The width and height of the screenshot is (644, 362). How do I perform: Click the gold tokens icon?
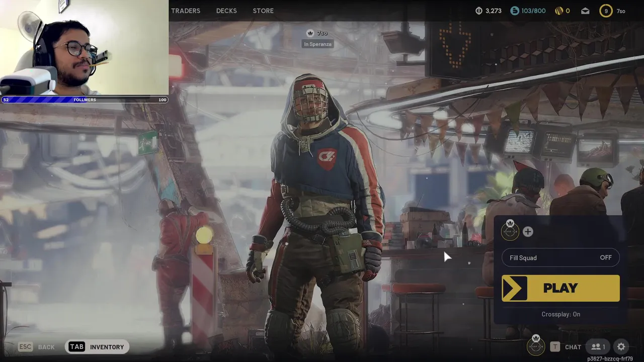tap(558, 11)
